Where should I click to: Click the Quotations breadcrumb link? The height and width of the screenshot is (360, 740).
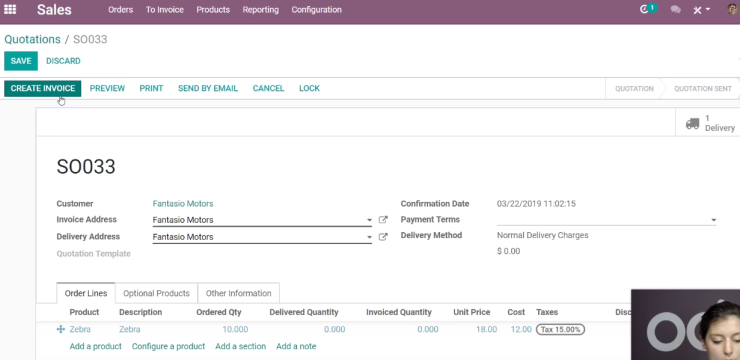coord(33,39)
